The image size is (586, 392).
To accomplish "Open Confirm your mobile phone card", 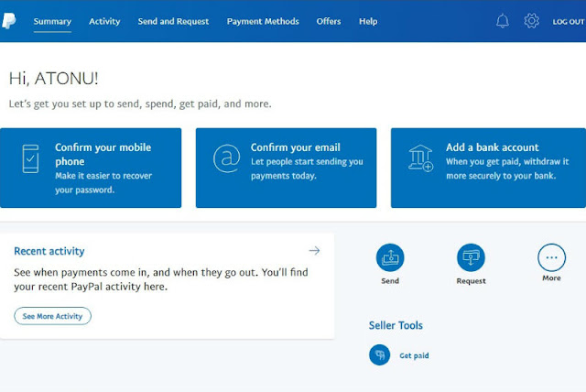I will click(x=91, y=168).
